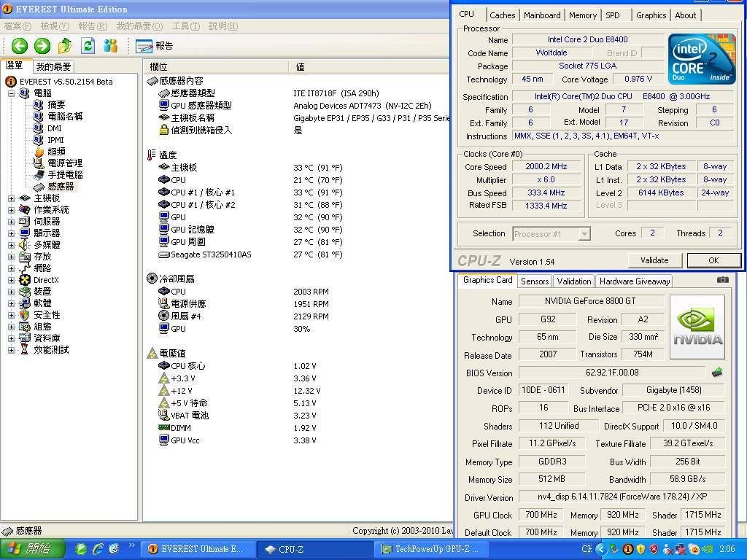Go up one level with the folder-arrow icon
The image size is (747, 560).
(x=65, y=46)
